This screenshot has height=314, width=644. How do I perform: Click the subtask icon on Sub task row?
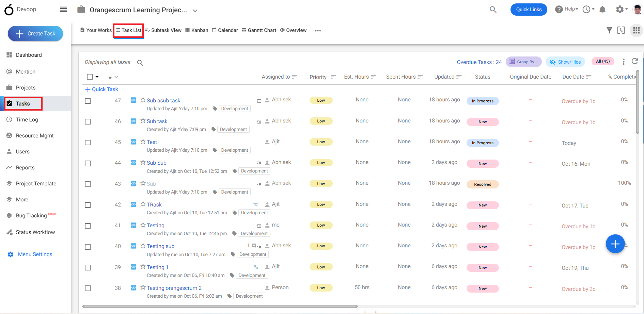pos(259,121)
